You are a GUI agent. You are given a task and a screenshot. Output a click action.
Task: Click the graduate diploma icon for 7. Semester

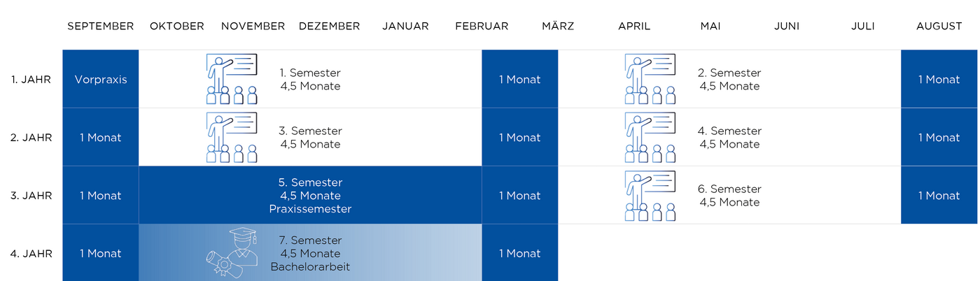tap(232, 252)
